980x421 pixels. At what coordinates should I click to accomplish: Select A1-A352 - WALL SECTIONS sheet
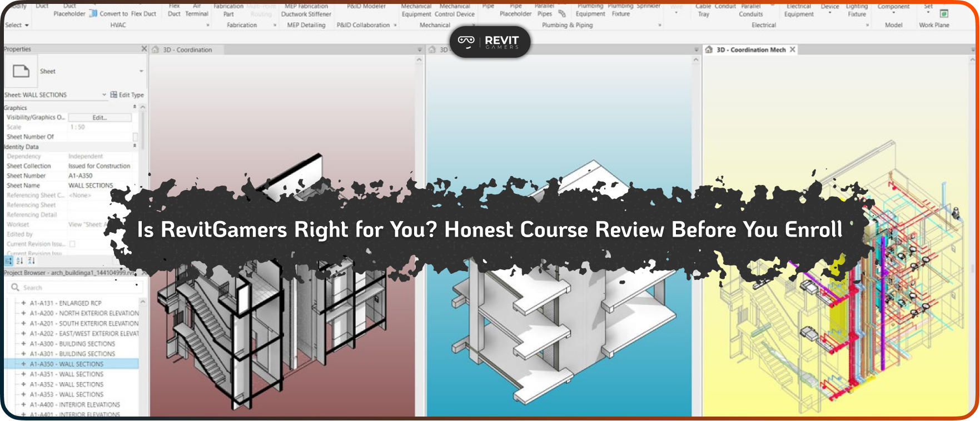(x=67, y=384)
